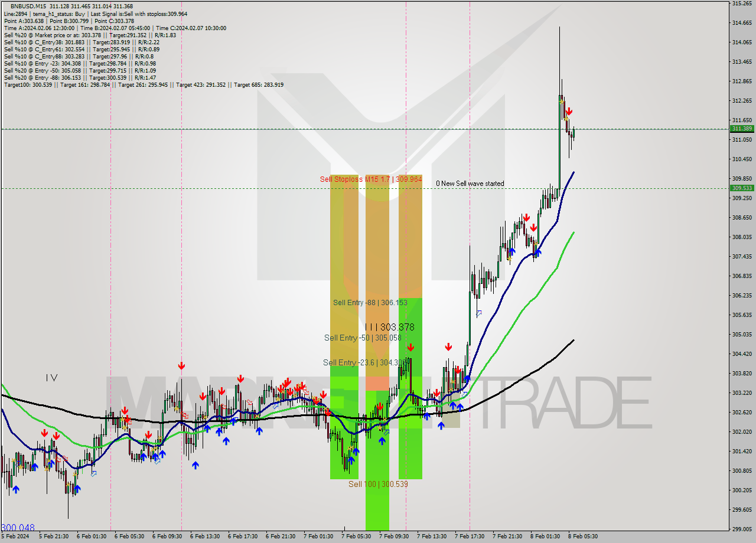The width and height of the screenshot is (756, 543).
Task: Click the 305.635 price axis label
Action: pos(742,315)
